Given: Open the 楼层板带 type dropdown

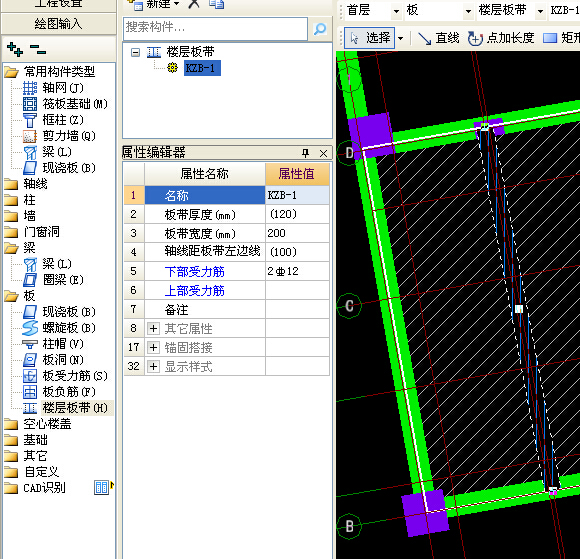Looking at the screenshot, I should 540,11.
